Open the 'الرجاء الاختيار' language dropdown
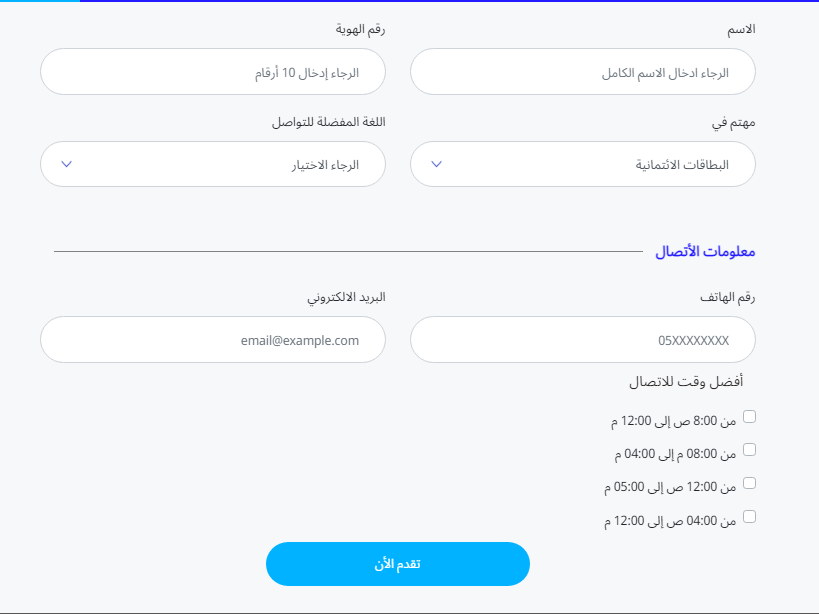Viewport: 819px width, 614px height. pos(213,164)
